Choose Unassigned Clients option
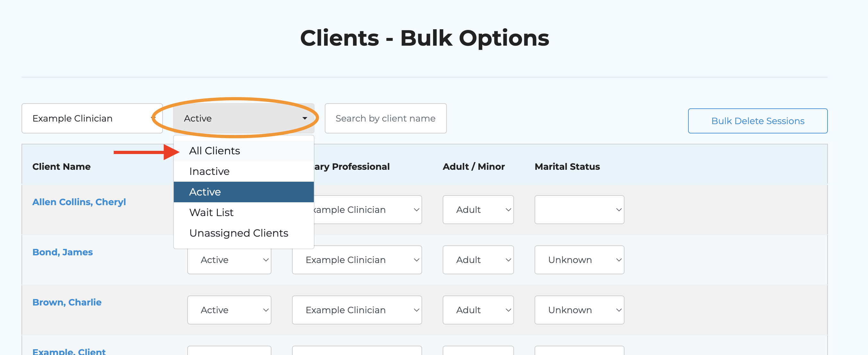 pyautogui.click(x=239, y=233)
